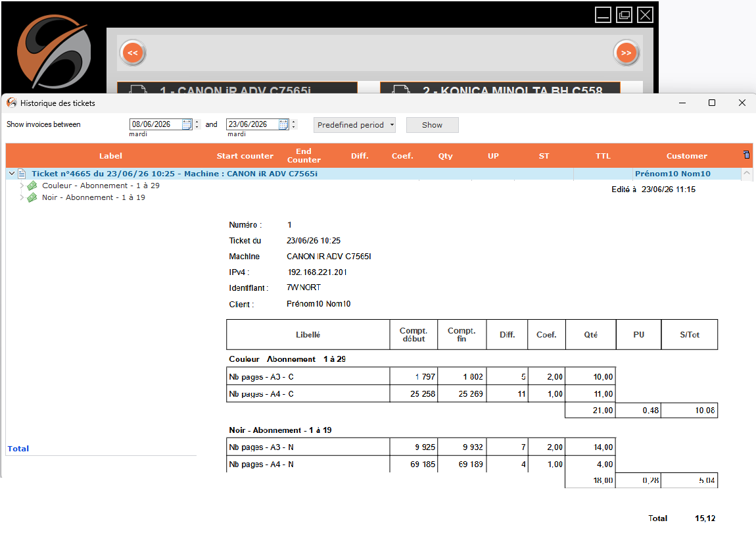Step the end date 23/06/2026 spinner

[x=294, y=124]
